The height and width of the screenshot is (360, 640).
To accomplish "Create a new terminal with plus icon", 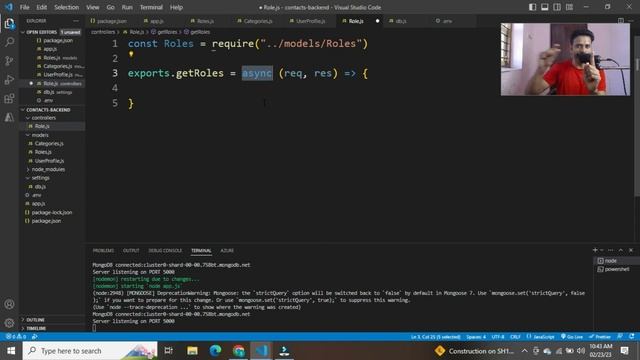I will (x=595, y=250).
